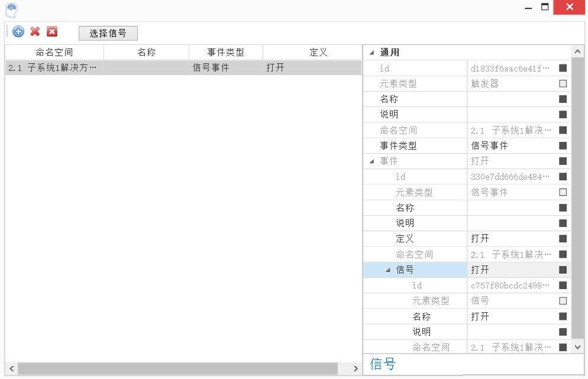This screenshot has width=588, height=379.
Task: Toggle the square beside 元素类型 信号事件
Action: [x=563, y=192]
